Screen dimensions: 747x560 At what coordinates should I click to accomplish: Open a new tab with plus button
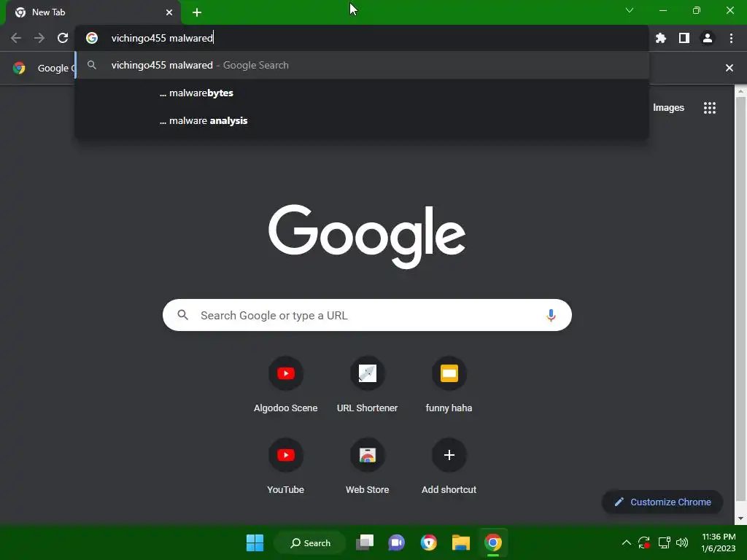197,12
